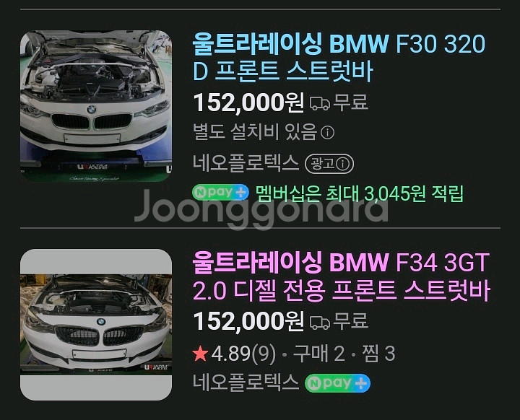
Task: Click the red star rating icon
Action: [200, 354]
